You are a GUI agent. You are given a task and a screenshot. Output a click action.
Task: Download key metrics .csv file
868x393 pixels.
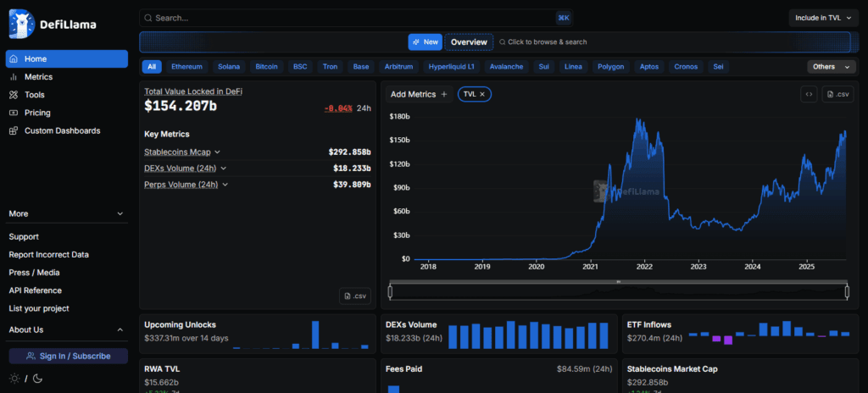click(355, 296)
